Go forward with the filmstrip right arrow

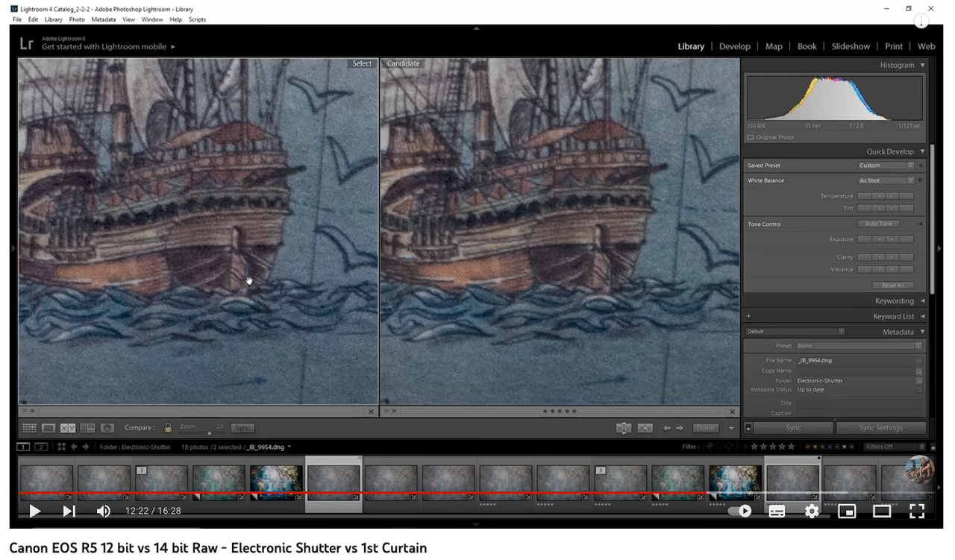point(86,447)
